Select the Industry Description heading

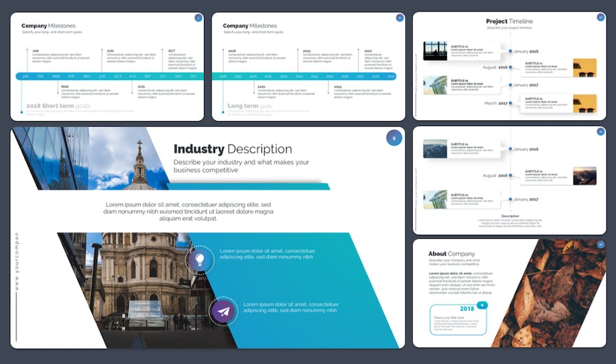point(232,149)
